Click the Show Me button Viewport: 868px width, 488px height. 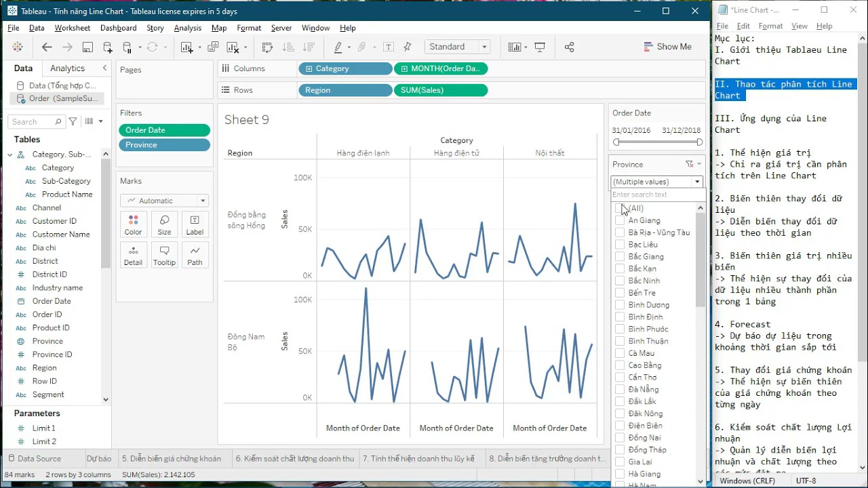[668, 47]
